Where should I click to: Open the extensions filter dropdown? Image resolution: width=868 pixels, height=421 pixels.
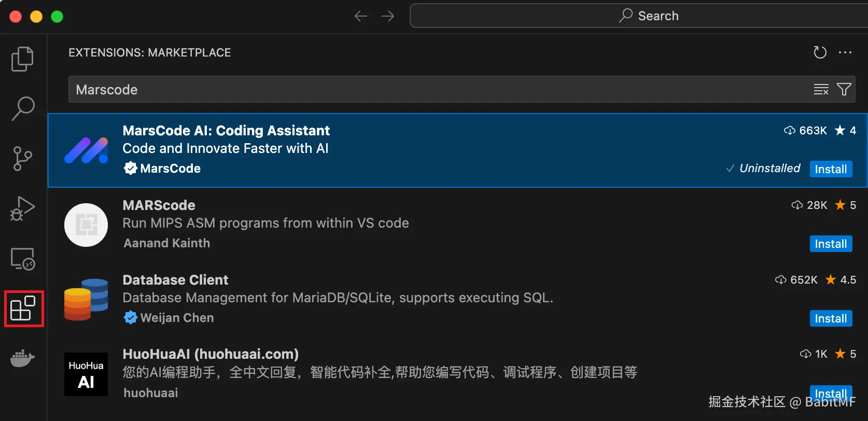[x=844, y=90]
